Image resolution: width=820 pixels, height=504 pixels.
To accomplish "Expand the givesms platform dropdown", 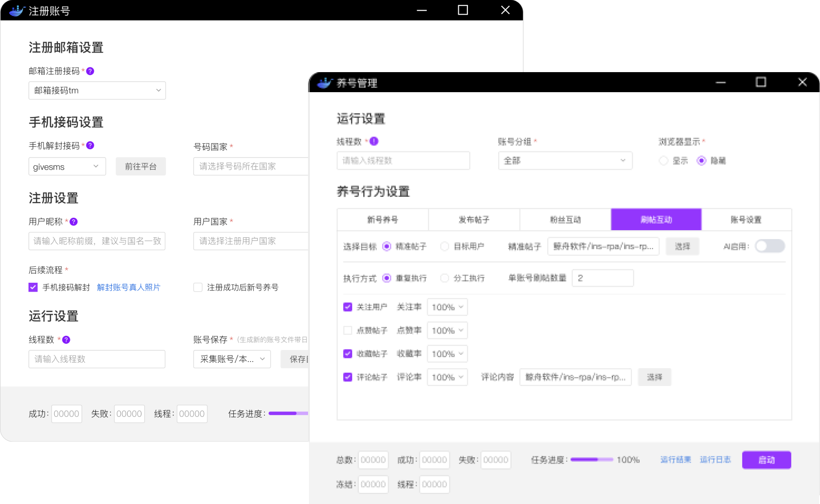I will tap(67, 167).
